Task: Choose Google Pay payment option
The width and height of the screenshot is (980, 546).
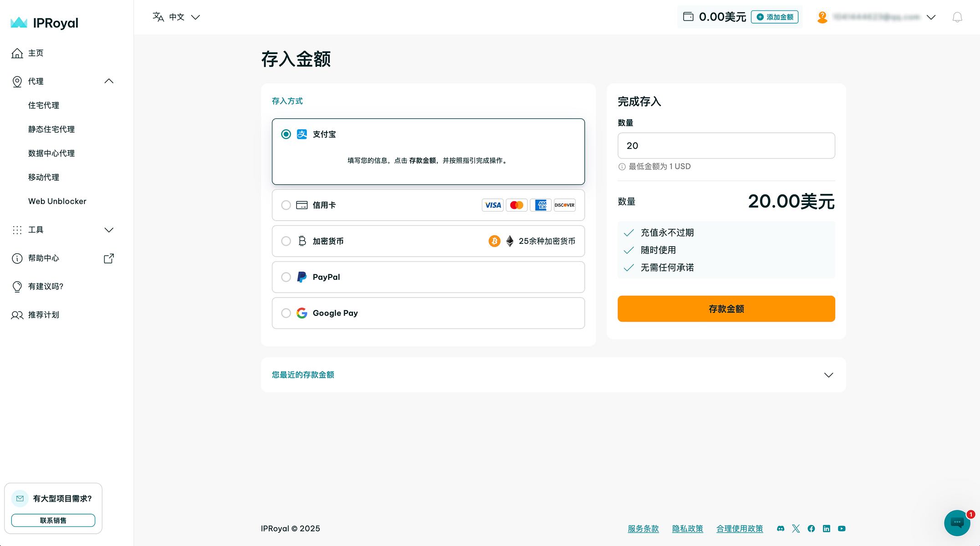Action: pos(286,313)
